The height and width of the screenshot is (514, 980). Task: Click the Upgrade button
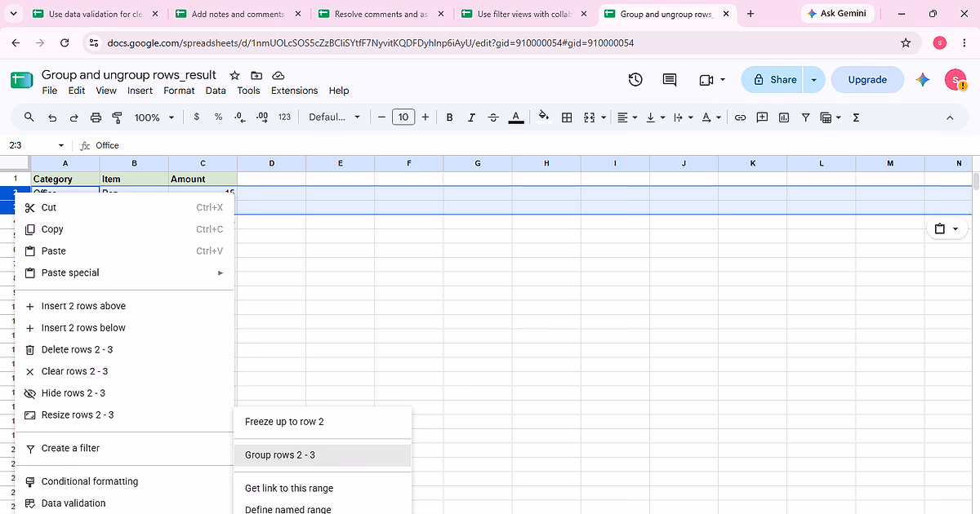(867, 80)
